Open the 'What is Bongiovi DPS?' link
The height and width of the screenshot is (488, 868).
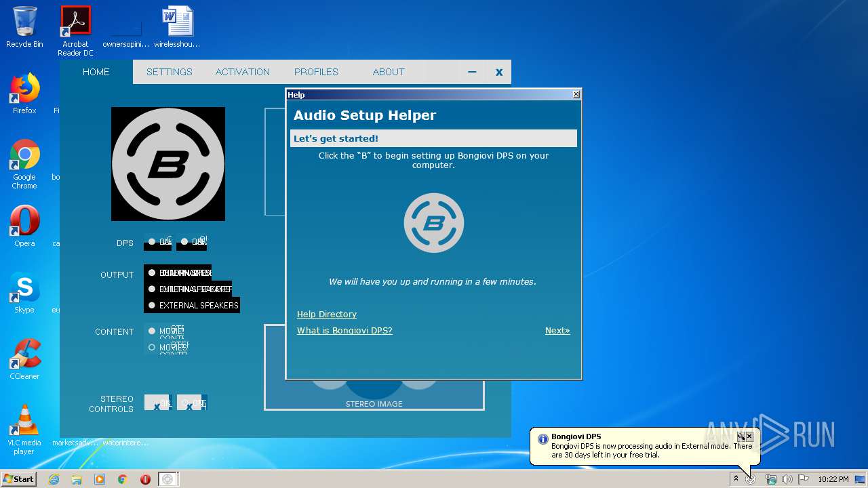344,330
